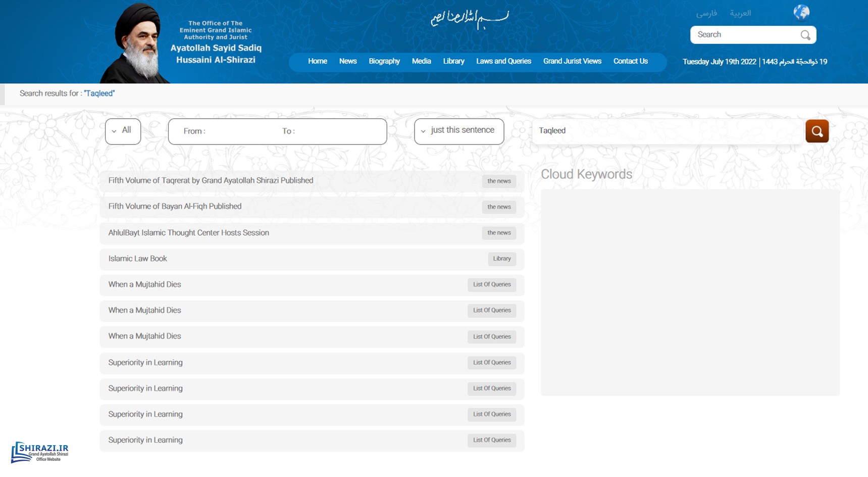
Task: Open the 'just this sentence' dropdown
Action: 458,131
